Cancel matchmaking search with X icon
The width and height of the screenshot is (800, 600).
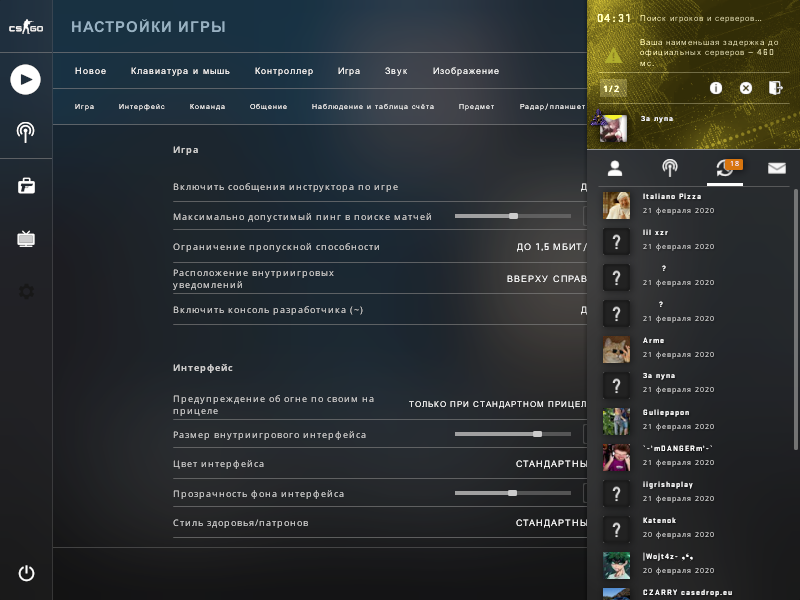(x=745, y=88)
